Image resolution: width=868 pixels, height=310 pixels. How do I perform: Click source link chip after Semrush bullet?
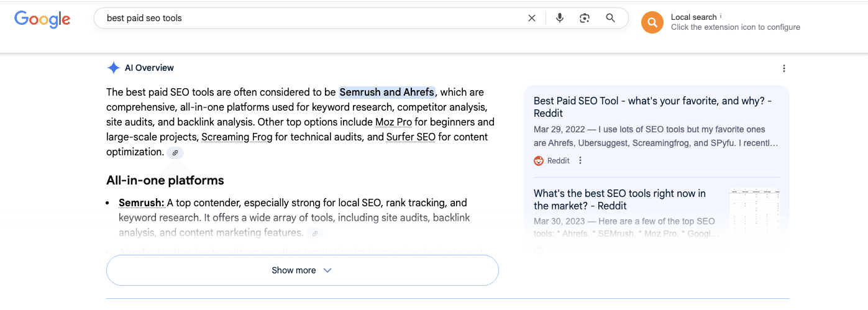coord(315,233)
